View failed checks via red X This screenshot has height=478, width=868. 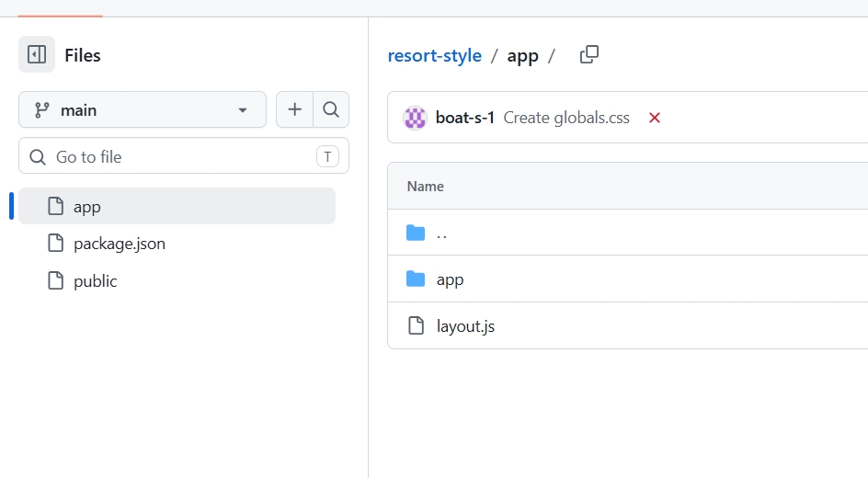pyautogui.click(x=655, y=118)
